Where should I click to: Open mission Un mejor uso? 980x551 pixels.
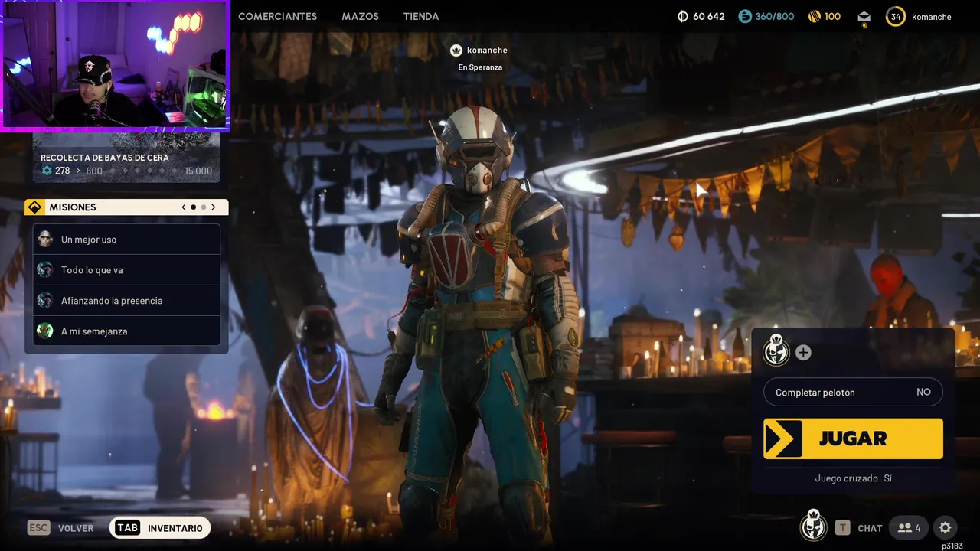pyautogui.click(x=126, y=239)
